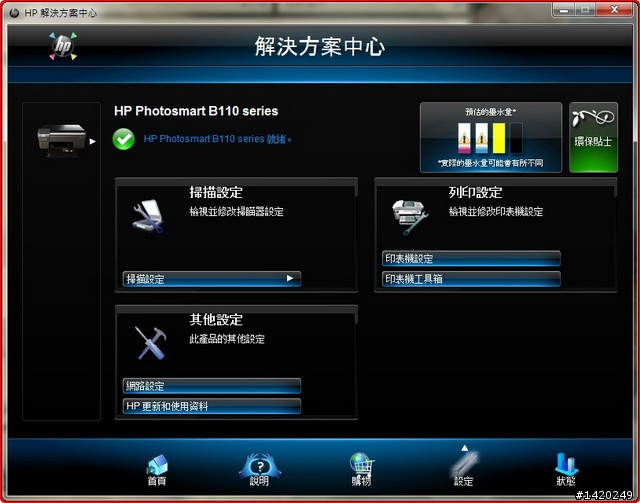Click the 其他設定 heading text
This screenshot has width=640, height=503.
pyautogui.click(x=216, y=320)
